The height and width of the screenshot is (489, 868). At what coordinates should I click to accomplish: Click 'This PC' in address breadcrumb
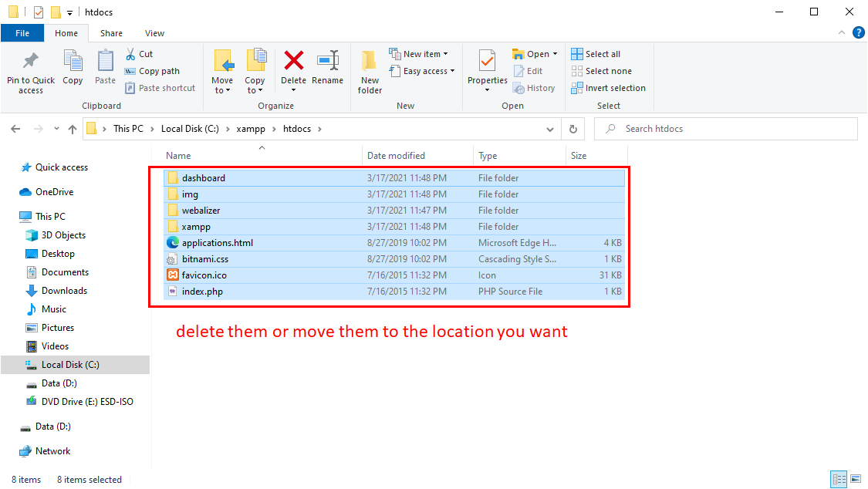tap(128, 129)
